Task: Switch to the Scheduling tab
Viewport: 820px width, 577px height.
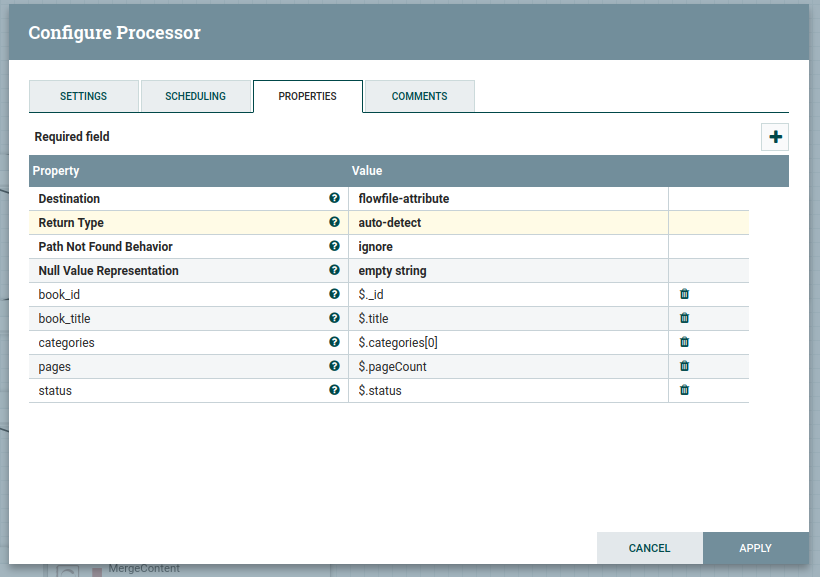Action: [195, 97]
